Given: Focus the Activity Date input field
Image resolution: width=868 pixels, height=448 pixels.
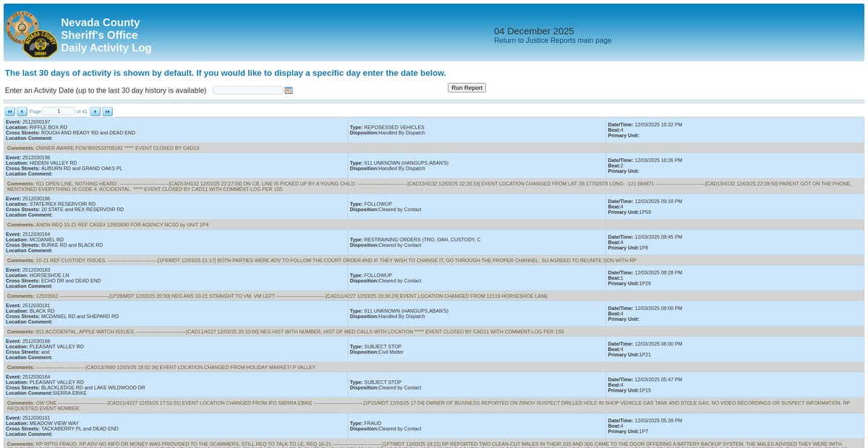Looking at the screenshot, I should click(x=248, y=90).
